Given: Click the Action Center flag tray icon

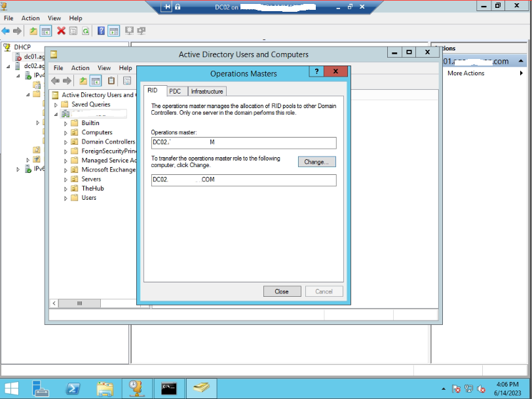Looking at the screenshot, I should 456,389.
